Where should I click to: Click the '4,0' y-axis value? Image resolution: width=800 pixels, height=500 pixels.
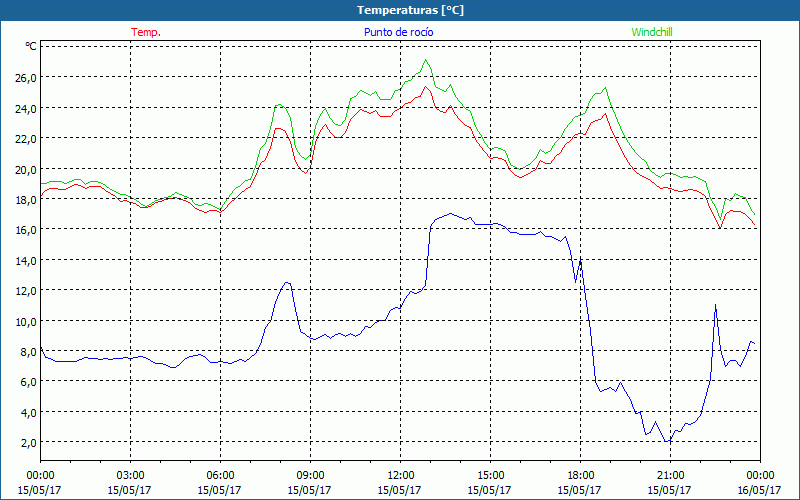pyautogui.click(x=29, y=413)
